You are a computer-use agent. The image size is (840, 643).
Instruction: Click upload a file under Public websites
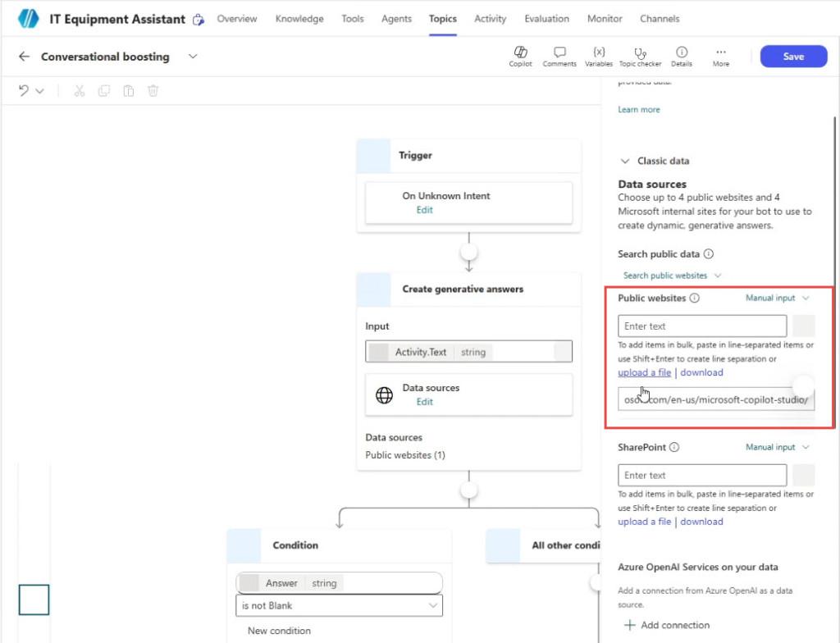tap(645, 372)
